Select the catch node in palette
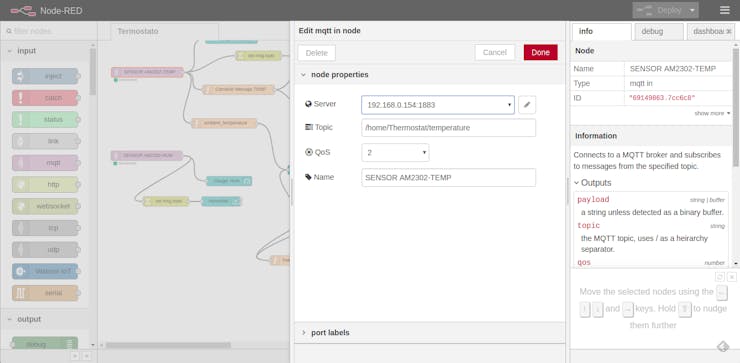 (x=46, y=98)
